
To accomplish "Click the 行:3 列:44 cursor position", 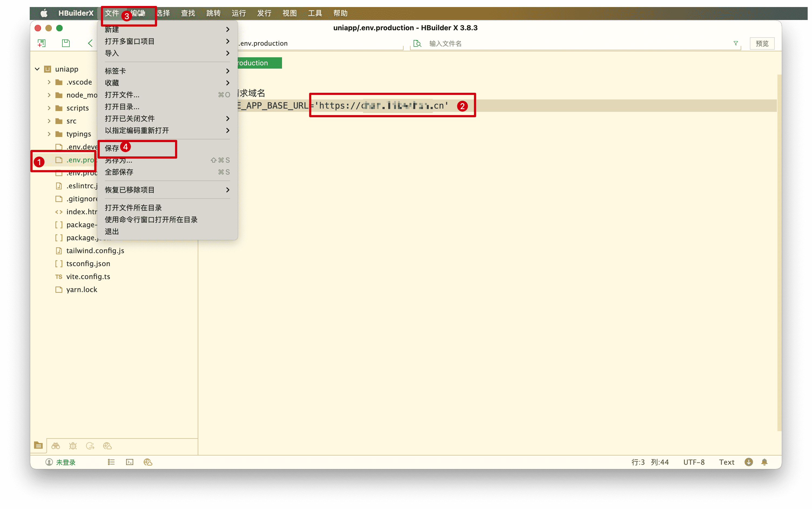I will point(650,462).
